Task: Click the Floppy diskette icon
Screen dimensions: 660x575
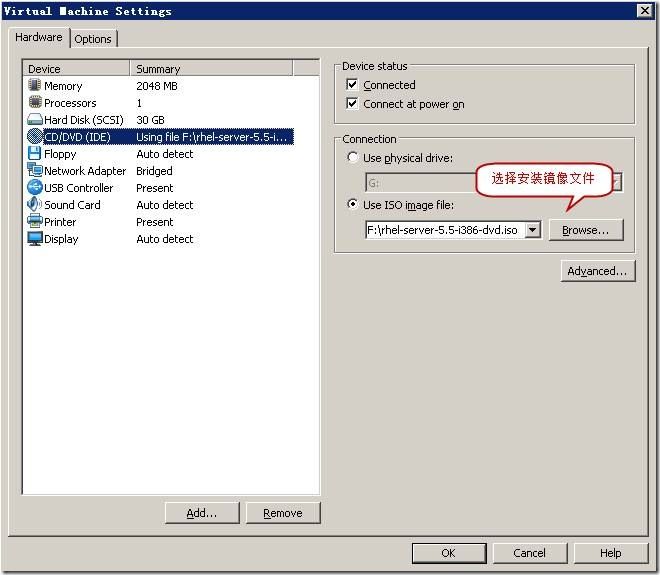Action: click(35, 154)
